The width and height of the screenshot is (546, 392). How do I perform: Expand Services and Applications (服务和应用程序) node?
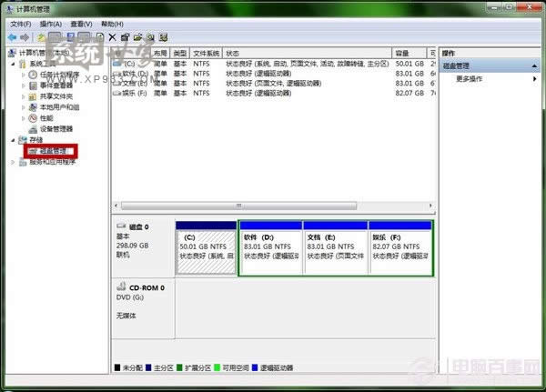tap(12, 162)
